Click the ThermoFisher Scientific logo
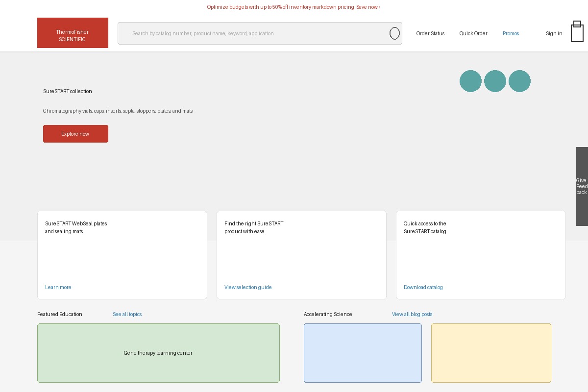588x392 pixels. 73,33
